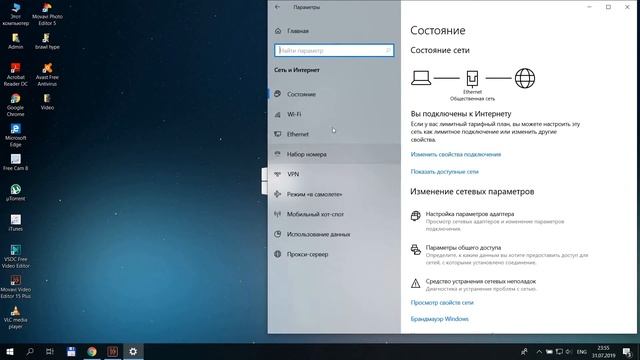Open Использование данных section

tap(334, 234)
